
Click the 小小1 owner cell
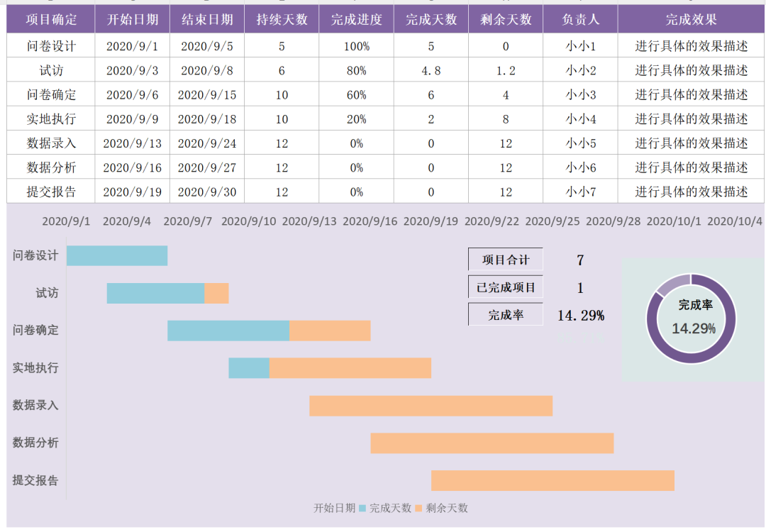point(580,46)
